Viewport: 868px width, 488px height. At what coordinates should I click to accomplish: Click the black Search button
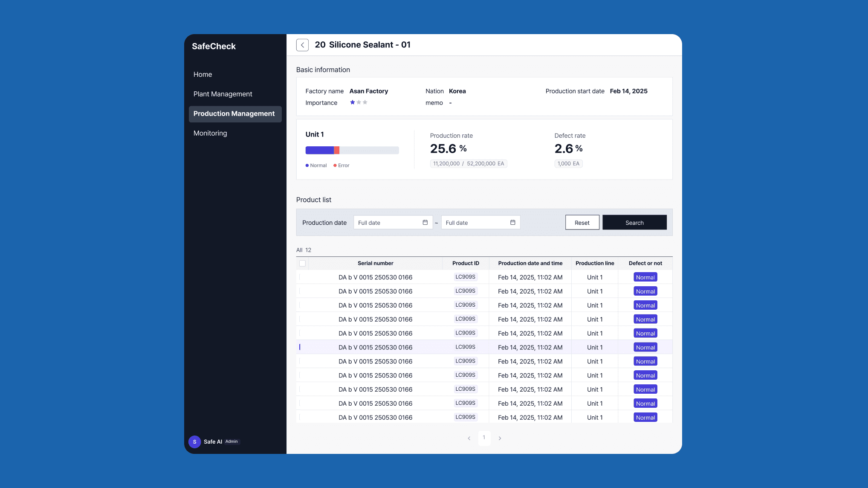634,222
